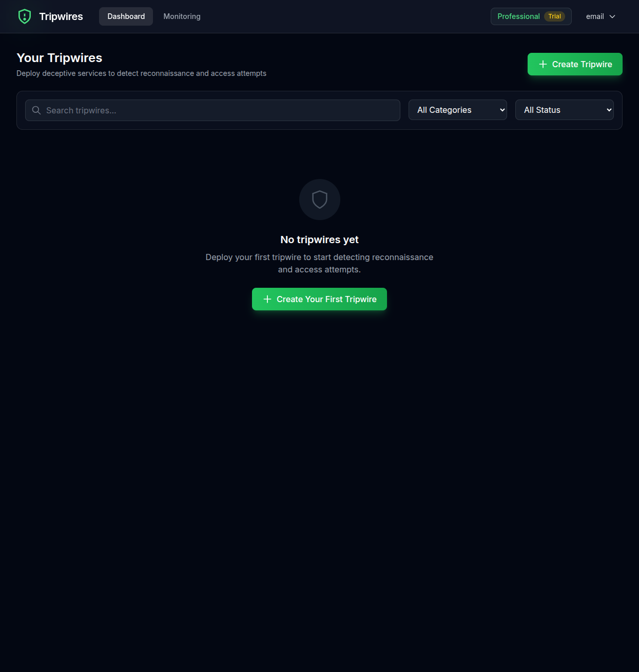Viewport: 639px width, 672px height.
Task: Click the search magnifier icon
Action: [36, 110]
